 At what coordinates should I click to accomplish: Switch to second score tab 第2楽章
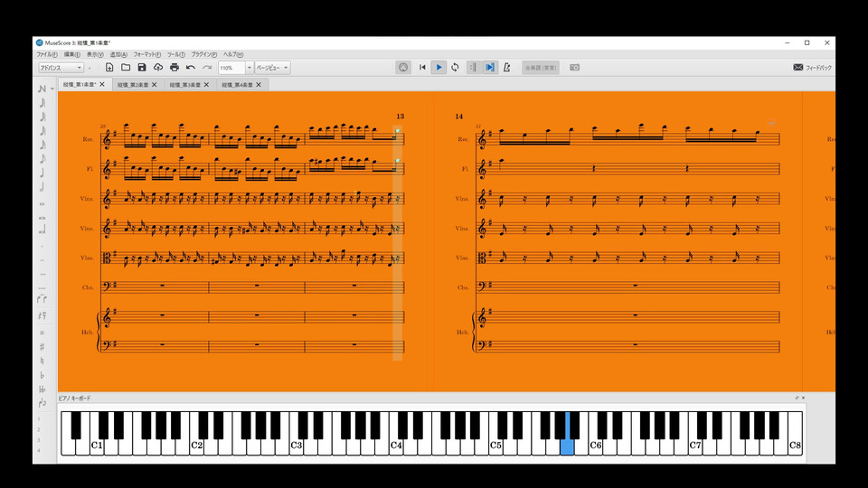click(x=133, y=85)
